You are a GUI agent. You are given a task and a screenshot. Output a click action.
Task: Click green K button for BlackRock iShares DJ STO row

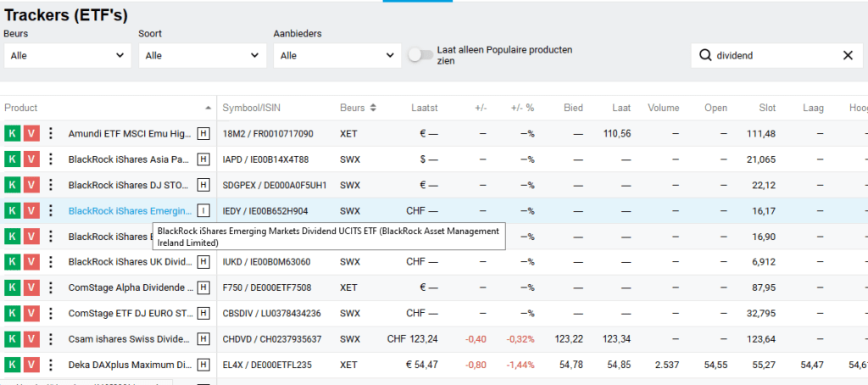coord(12,185)
